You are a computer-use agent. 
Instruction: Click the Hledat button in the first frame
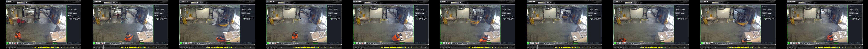coord(76,43)
